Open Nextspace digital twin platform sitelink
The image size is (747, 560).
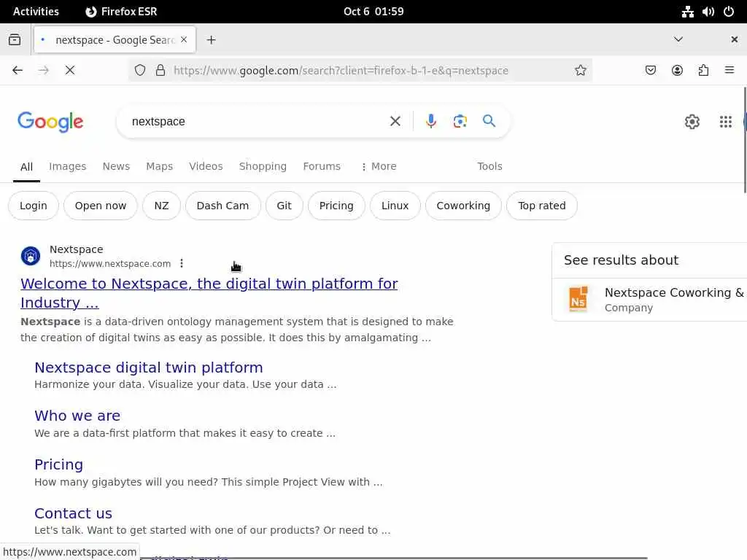(149, 367)
